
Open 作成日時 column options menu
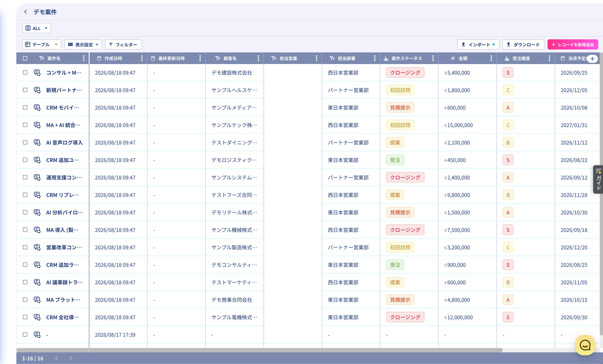[x=142, y=58]
